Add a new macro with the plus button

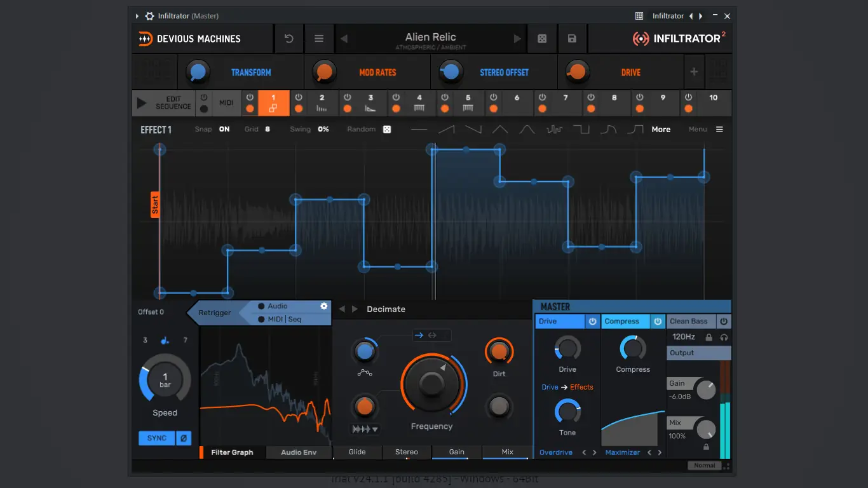[694, 72]
